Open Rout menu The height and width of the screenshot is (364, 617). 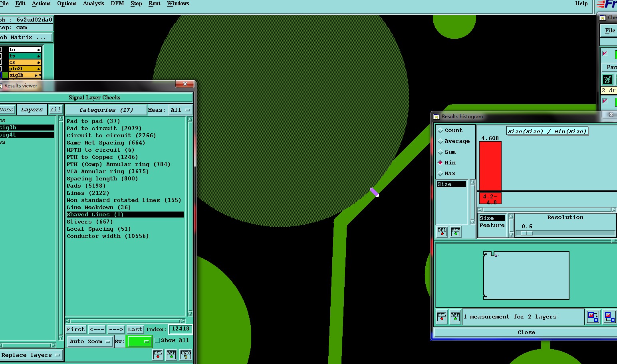tap(155, 4)
